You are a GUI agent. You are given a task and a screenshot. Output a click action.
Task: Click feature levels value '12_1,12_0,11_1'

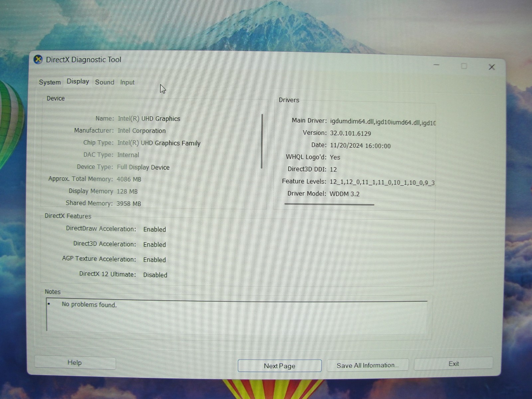[353, 182]
